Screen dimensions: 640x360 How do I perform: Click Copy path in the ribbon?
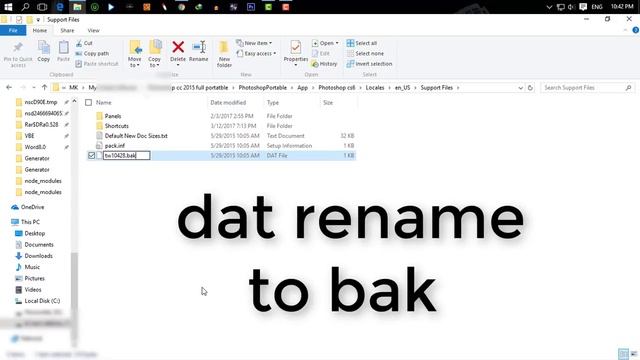(x=92, y=53)
